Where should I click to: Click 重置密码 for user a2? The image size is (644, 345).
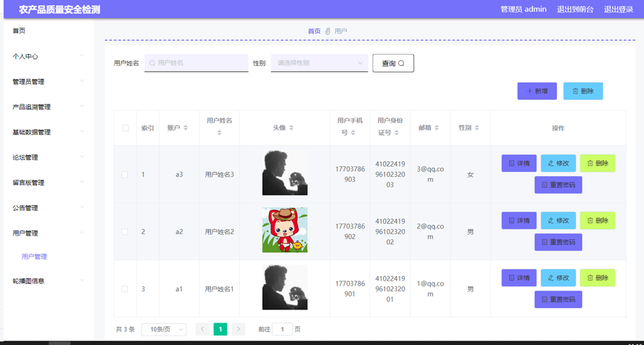[558, 242]
